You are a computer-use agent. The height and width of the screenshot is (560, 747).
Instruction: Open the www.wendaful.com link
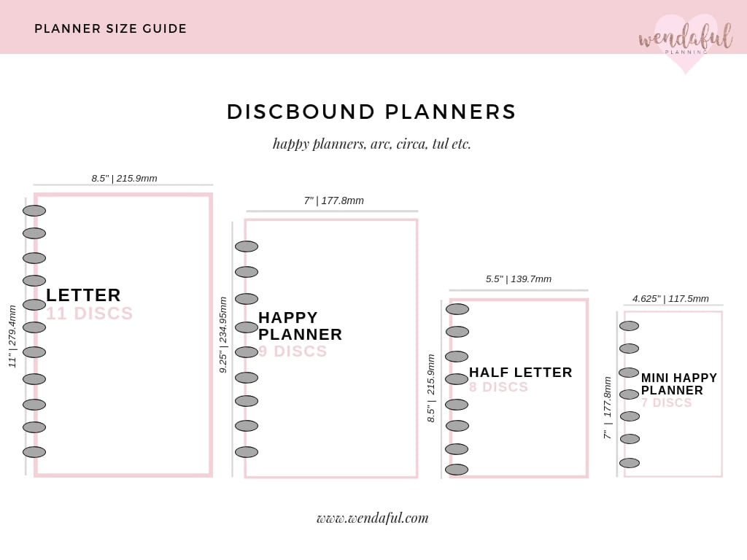click(x=373, y=518)
